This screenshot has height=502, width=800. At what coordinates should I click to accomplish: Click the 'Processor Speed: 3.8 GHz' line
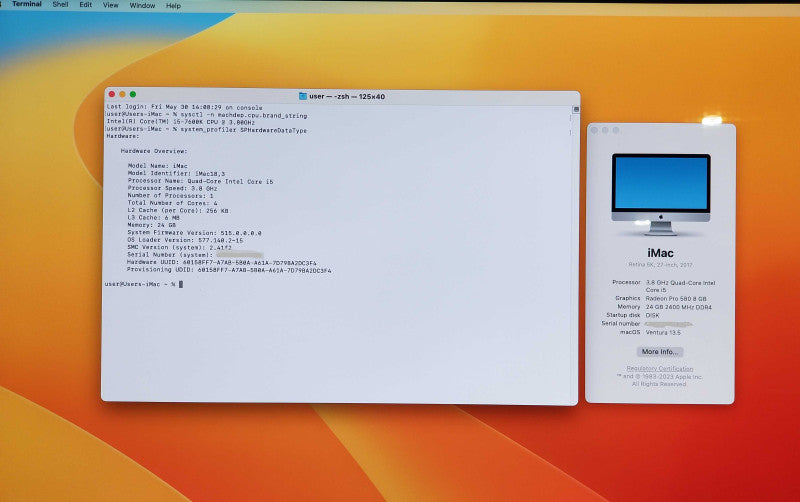pos(172,188)
